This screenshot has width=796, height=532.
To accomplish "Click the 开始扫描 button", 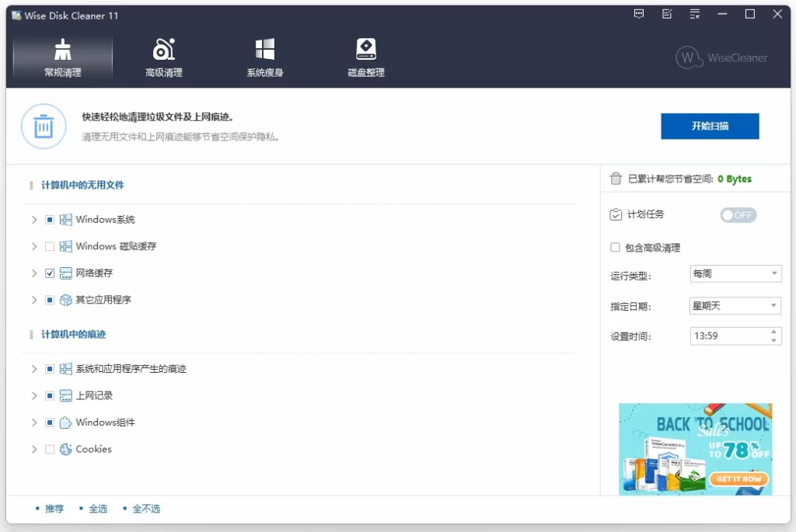I will (709, 126).
